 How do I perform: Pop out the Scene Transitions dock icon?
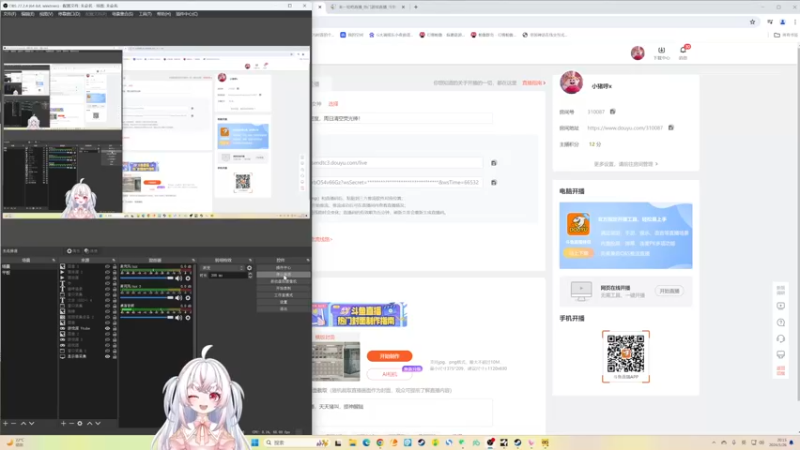pos(250,260)
